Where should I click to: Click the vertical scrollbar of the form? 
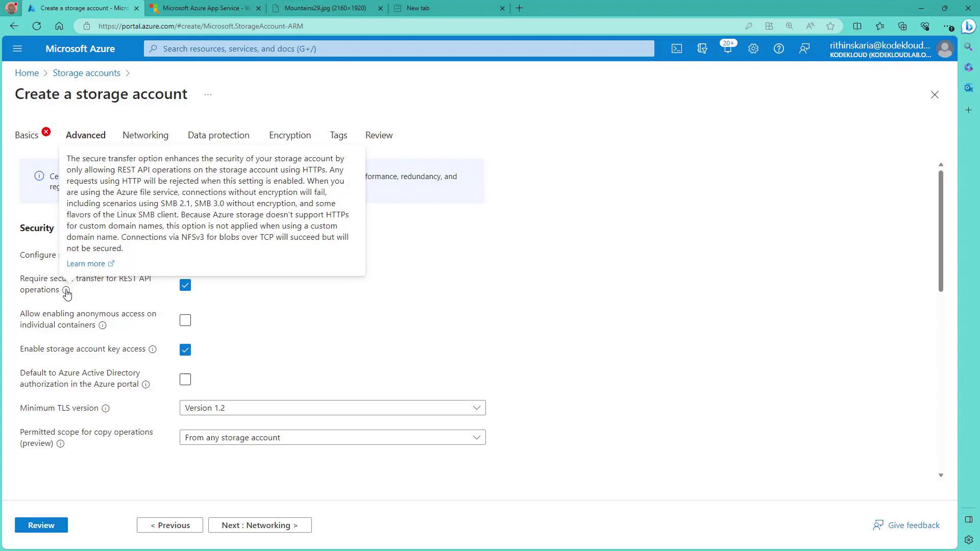[941, 231]
